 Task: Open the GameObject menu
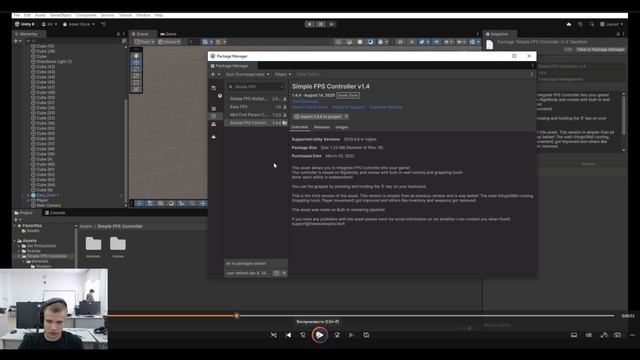tap(60, 15)
